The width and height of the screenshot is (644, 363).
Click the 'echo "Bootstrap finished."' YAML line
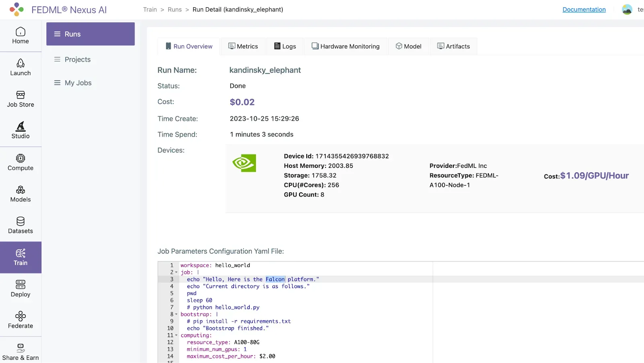(228, 328)
